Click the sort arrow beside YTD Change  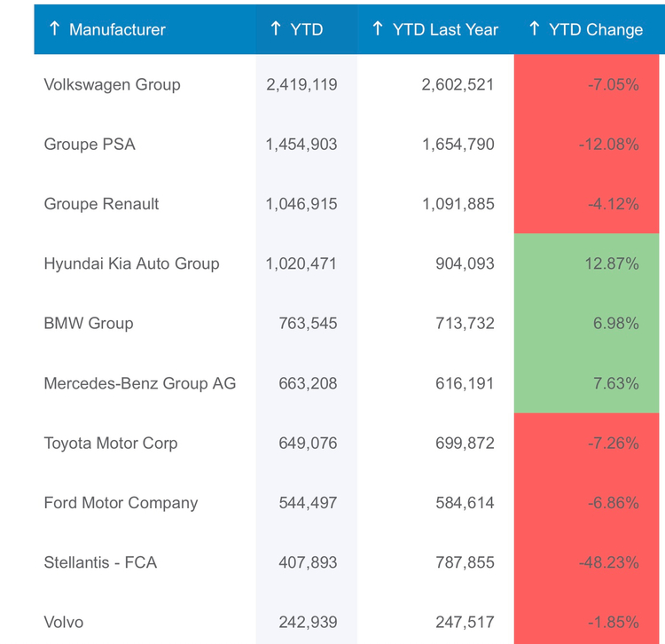click(535, 29)
